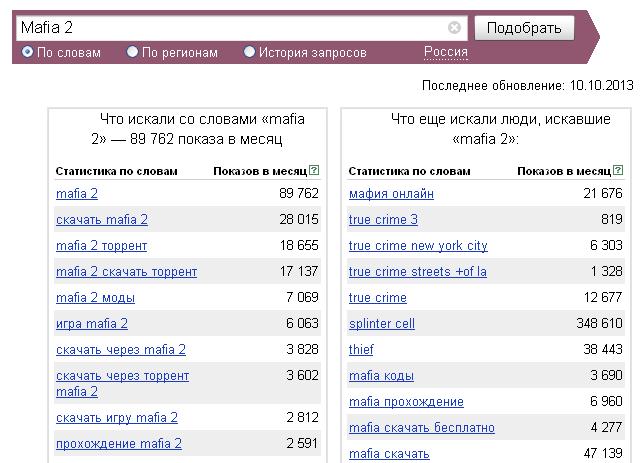Screen dimensions: 644x463
Task: Follow the "mafia 2 моды" link
Action: 95,297
